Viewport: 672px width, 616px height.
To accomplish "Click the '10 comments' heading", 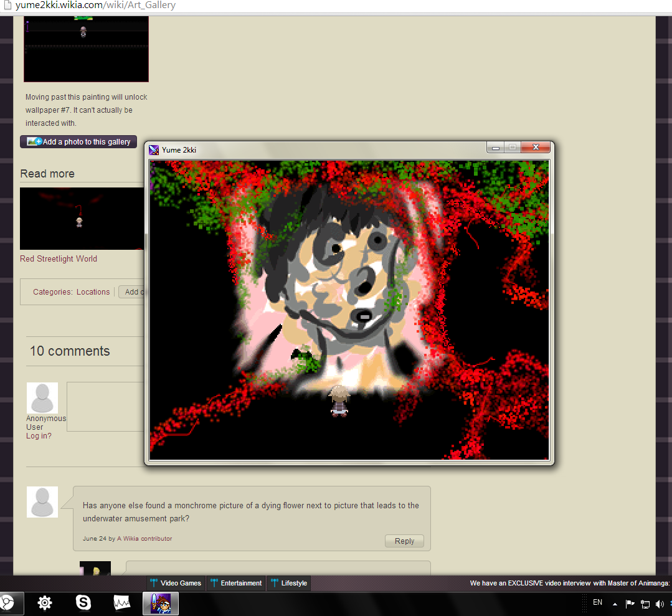I will pos(70,351).
